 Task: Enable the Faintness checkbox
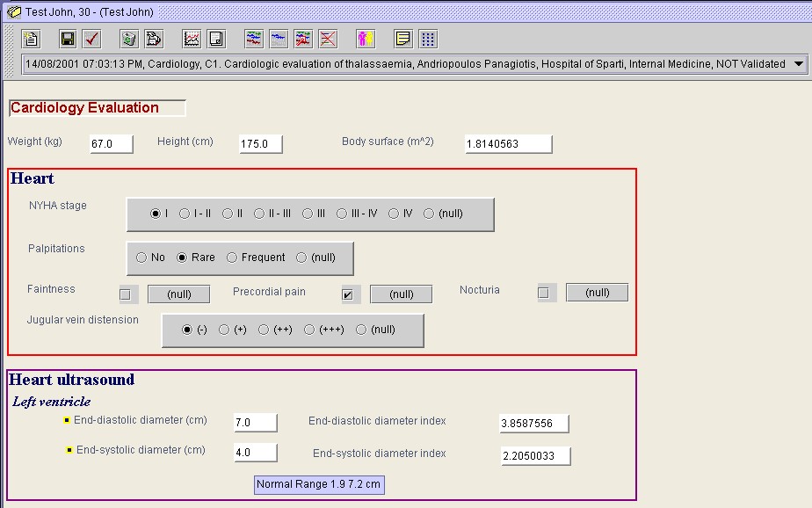[126, 294]
